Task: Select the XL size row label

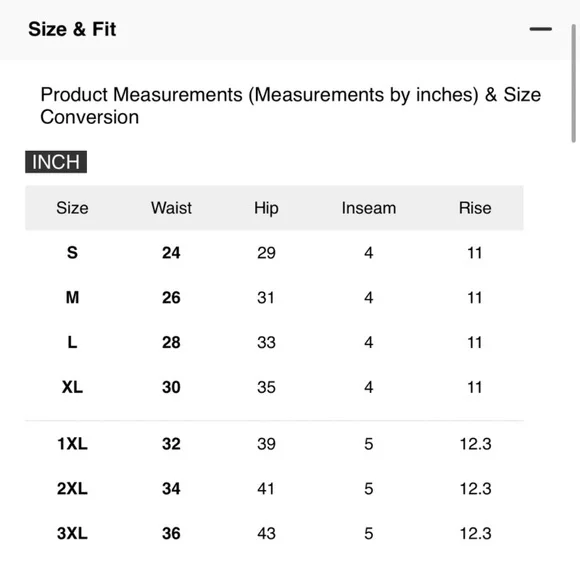Action: pos(72,387)
